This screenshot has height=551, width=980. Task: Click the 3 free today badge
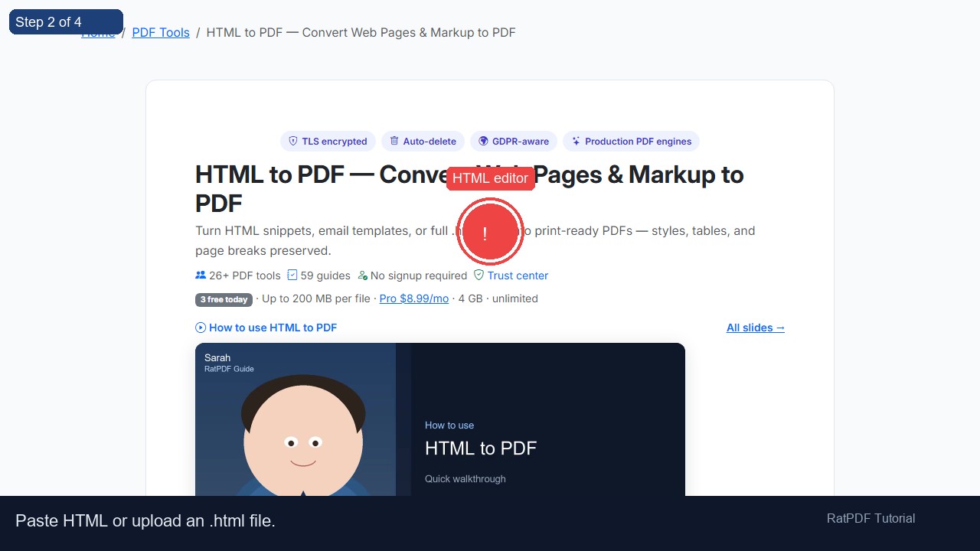pyautogui.click(x=224, y=299)
